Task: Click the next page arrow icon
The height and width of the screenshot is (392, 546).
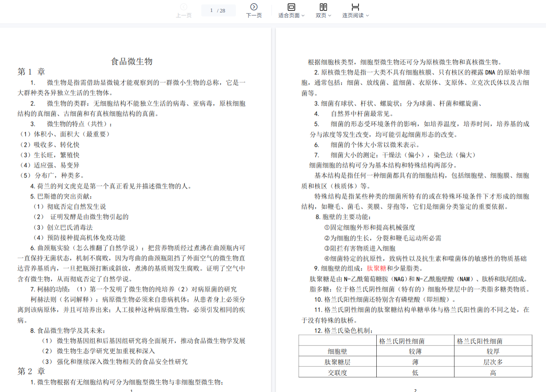Action: click(254, 7)
